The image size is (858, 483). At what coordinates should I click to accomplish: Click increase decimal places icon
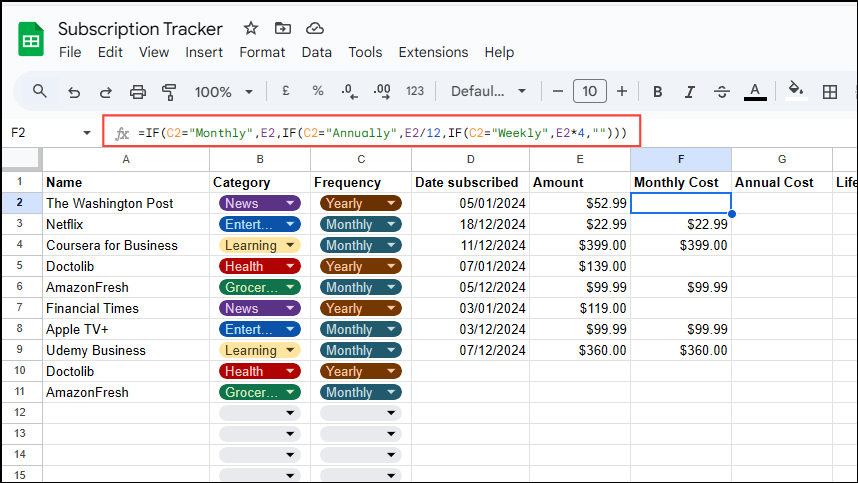coord(382,91)
